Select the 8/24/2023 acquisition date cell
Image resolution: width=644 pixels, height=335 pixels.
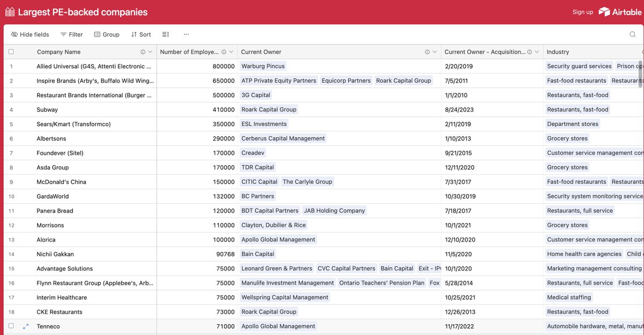point(493,110)
